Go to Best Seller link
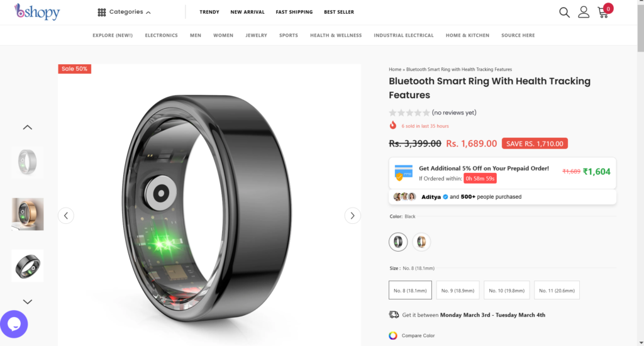644x346 pixels. tap(339, 12)
